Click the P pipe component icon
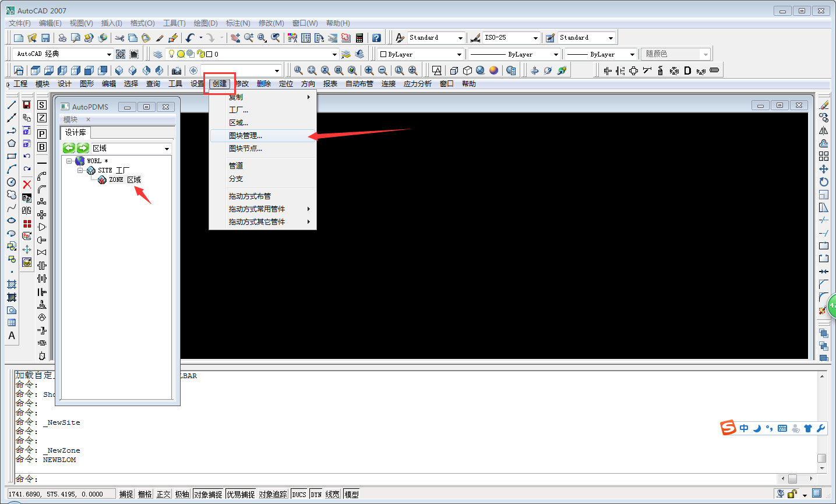Image resolution: width=836 pixels, height=504 pixels. (x=42, y=134)
